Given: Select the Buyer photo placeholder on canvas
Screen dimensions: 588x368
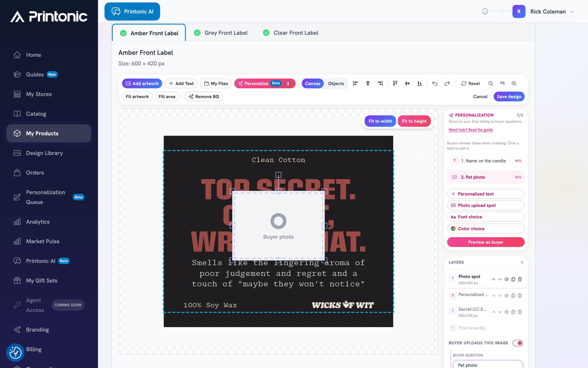Looking at the screenshot, I should (x=278, y=226).
